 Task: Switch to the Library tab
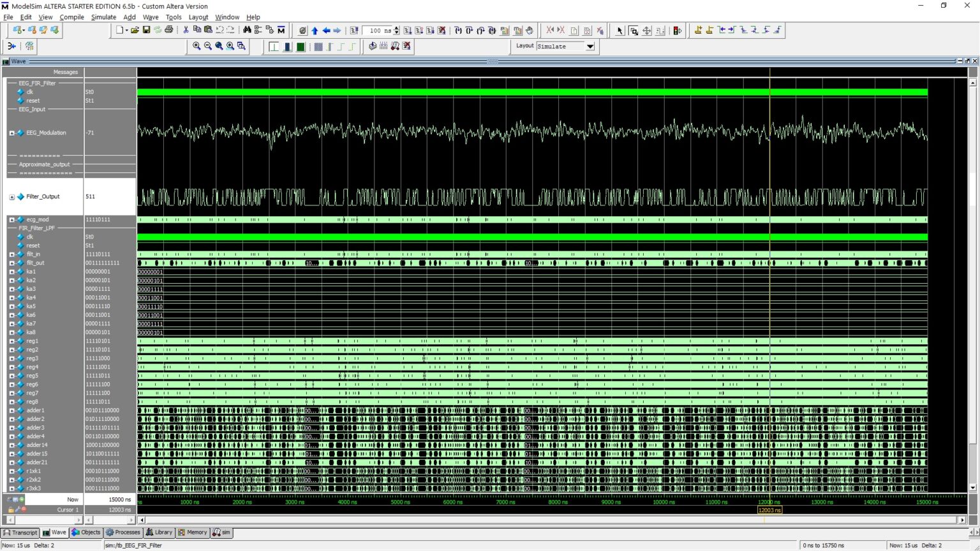tap(159, 533)
